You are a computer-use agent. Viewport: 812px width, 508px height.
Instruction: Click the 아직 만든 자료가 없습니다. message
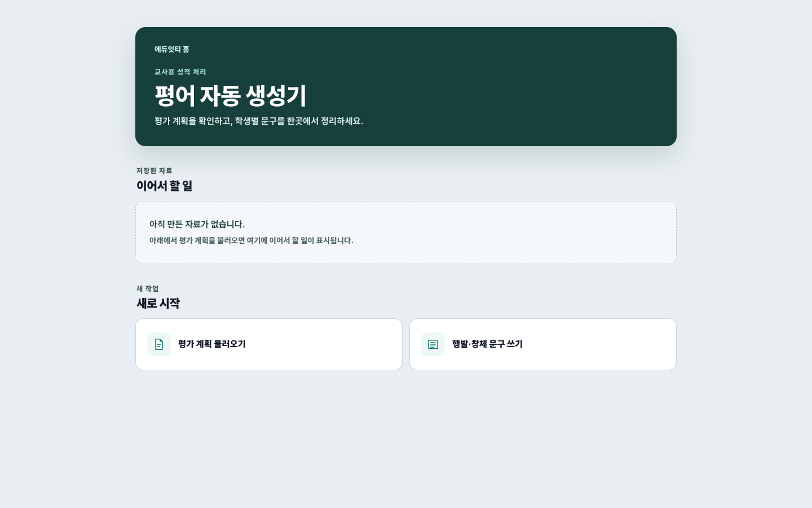[197, 225]
